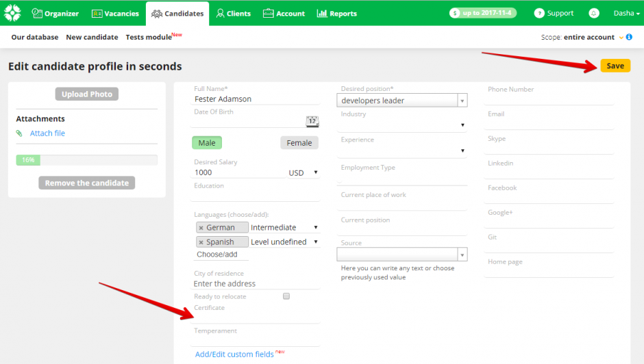Select the Male gender option
The height and width of the screenshot is (364, 644).
[207, 143]
